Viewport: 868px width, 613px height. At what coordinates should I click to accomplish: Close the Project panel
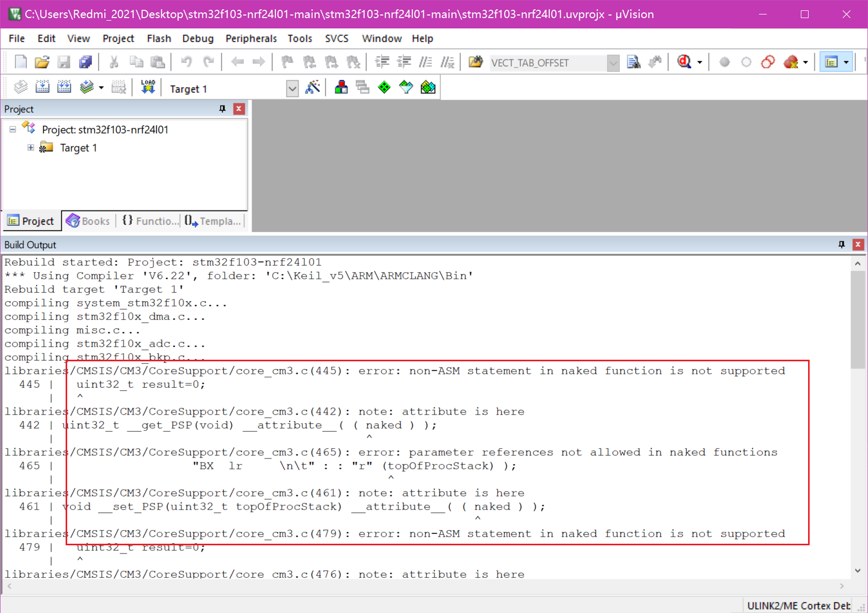point(239,109)
